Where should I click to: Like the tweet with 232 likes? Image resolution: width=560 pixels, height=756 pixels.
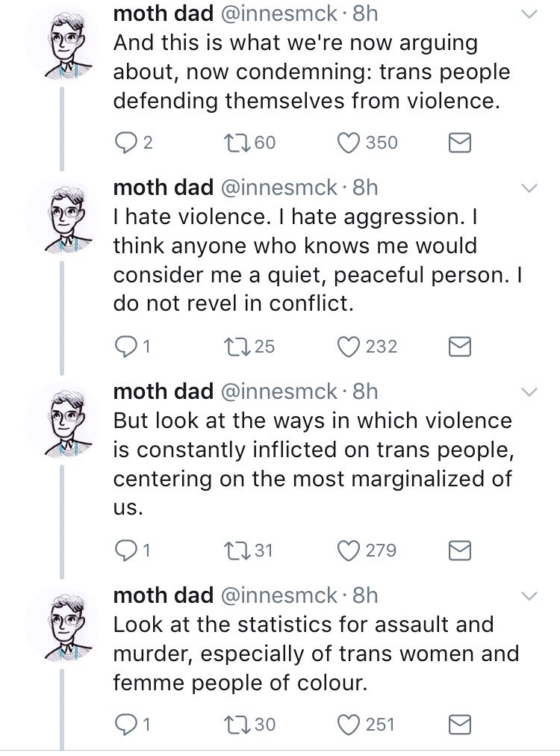[x=349, y=346]
